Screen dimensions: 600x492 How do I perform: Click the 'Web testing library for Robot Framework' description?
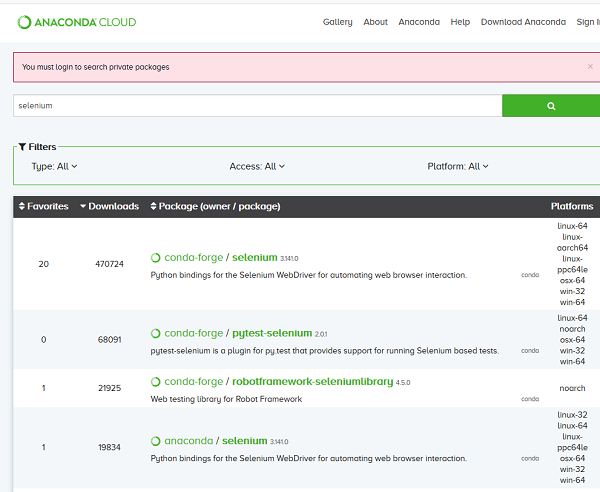226,399
